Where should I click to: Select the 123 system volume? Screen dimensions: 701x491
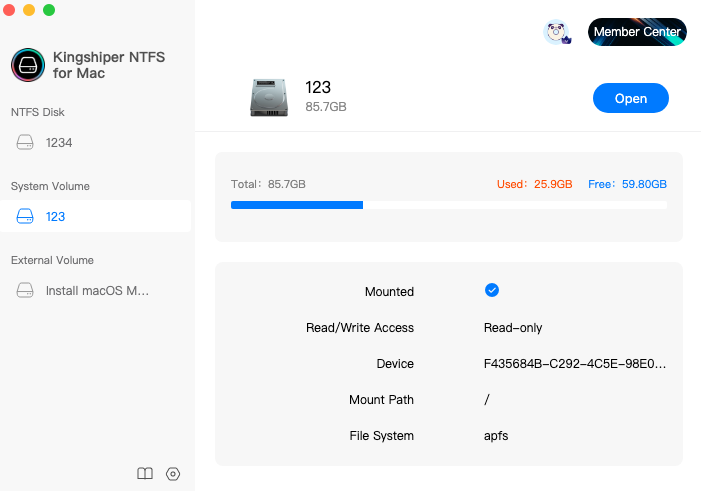pyautogui.click(x=95, y=216)
